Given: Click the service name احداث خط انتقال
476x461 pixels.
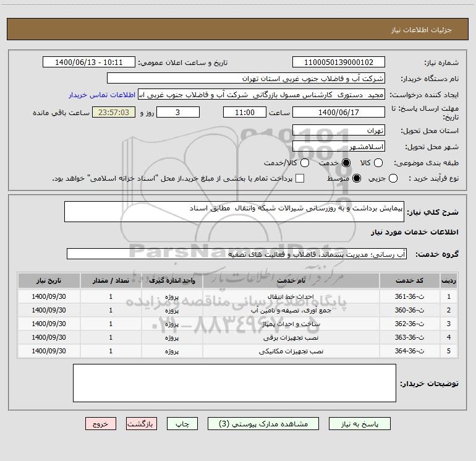Looking at the screenshot, I should 291,296.
